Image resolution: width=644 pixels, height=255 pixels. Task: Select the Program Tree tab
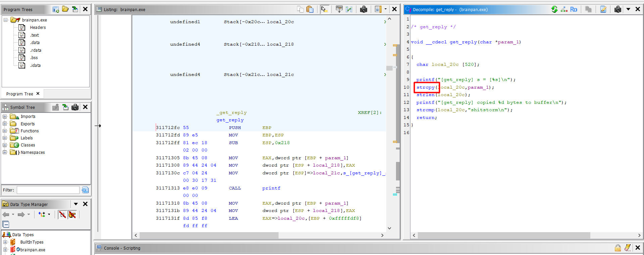(x=20, y=94)
